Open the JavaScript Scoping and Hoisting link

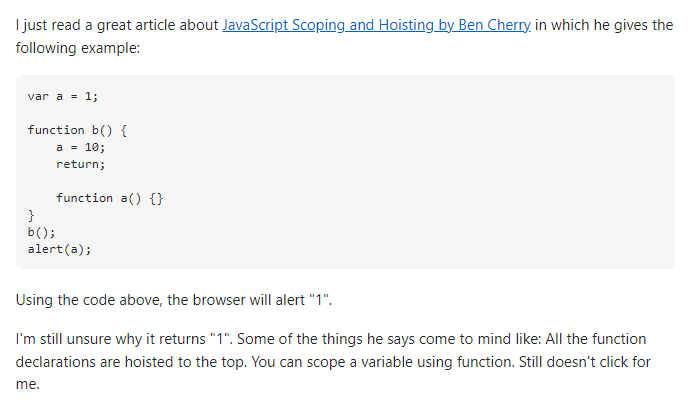pyautogui.click(x=376, y=25)
